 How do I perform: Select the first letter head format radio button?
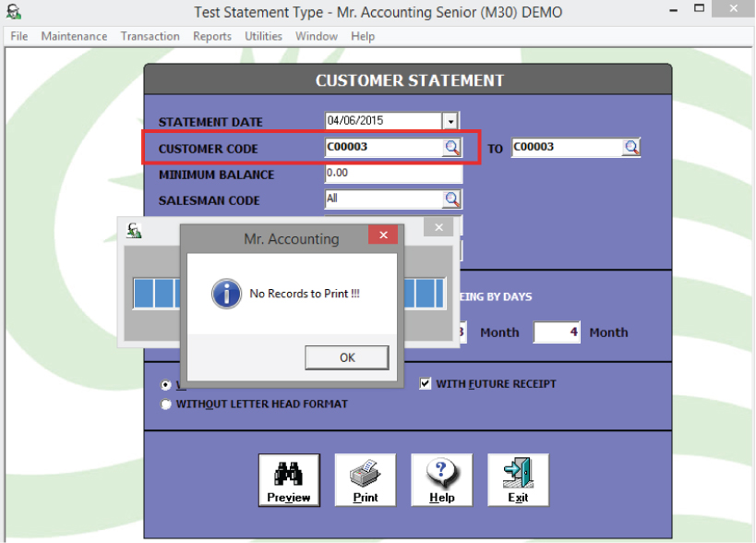pyautogui.click(x=166, y=385)
